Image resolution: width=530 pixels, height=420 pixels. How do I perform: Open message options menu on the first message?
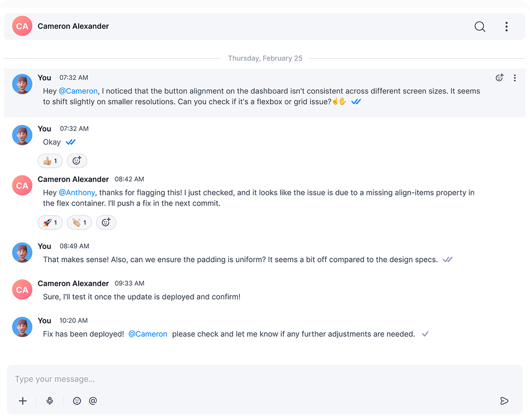tap(515, 78)
